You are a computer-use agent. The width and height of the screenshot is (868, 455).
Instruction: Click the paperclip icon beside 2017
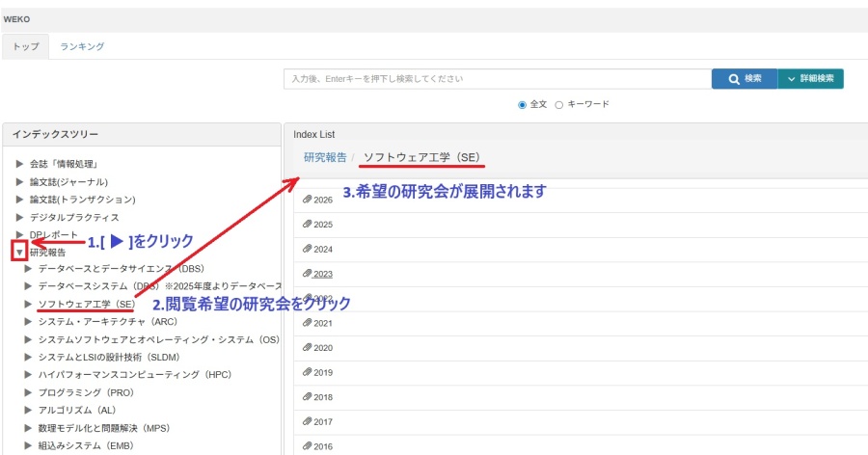(x=308, y=421)
